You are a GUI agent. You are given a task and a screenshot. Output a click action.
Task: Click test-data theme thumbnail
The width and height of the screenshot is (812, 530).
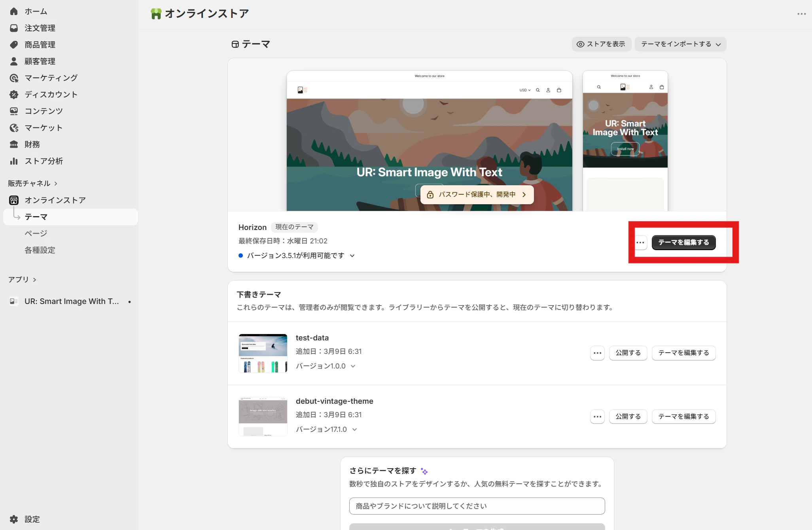coord(263,353)
